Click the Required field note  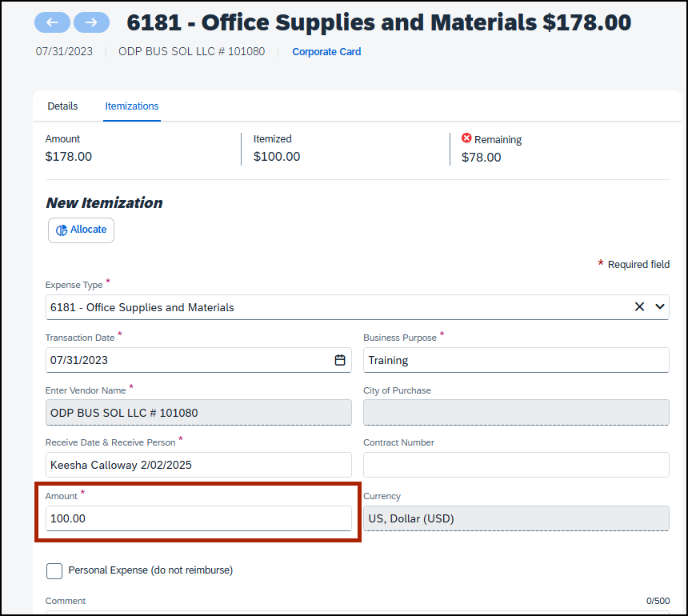pyautogui.click(x=634, y=264)
